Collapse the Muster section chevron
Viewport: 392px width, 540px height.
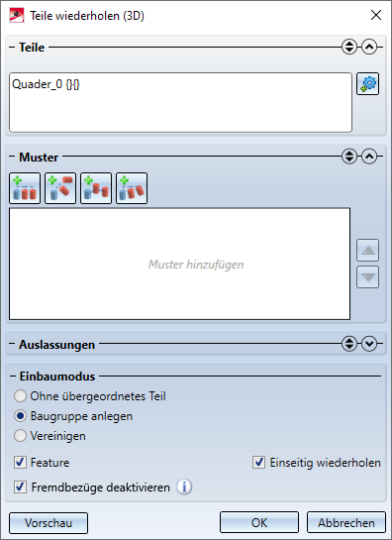click(x=369, y=157)
